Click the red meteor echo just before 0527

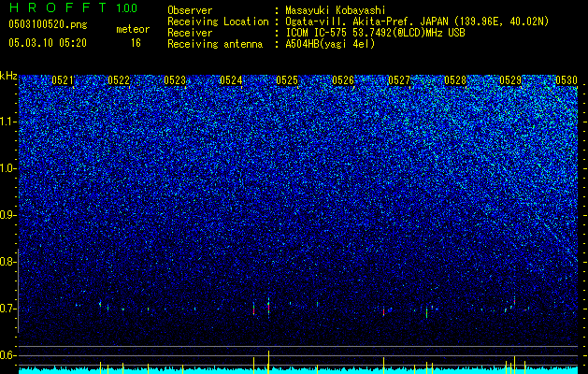click(383, 312)
